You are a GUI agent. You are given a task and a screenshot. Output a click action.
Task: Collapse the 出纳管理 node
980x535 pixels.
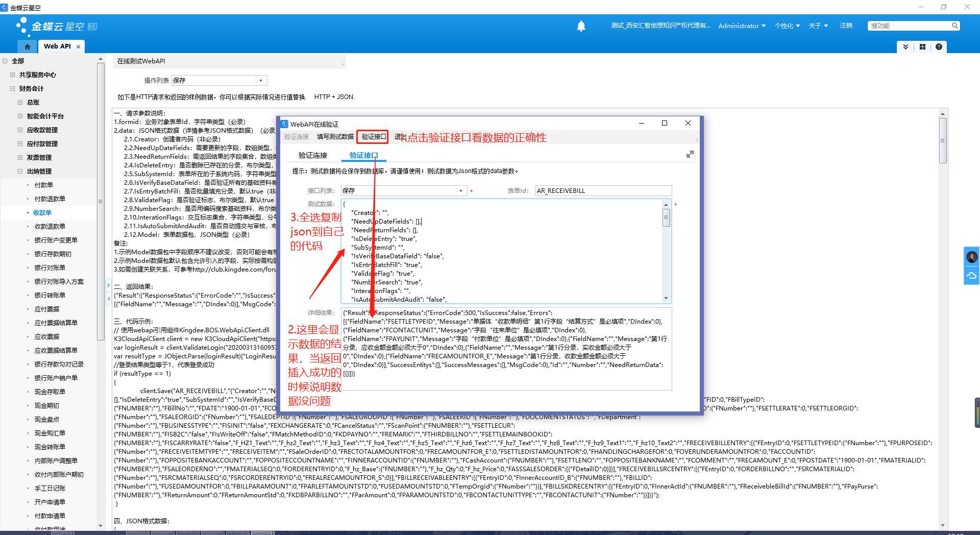(x=20, y=171)
